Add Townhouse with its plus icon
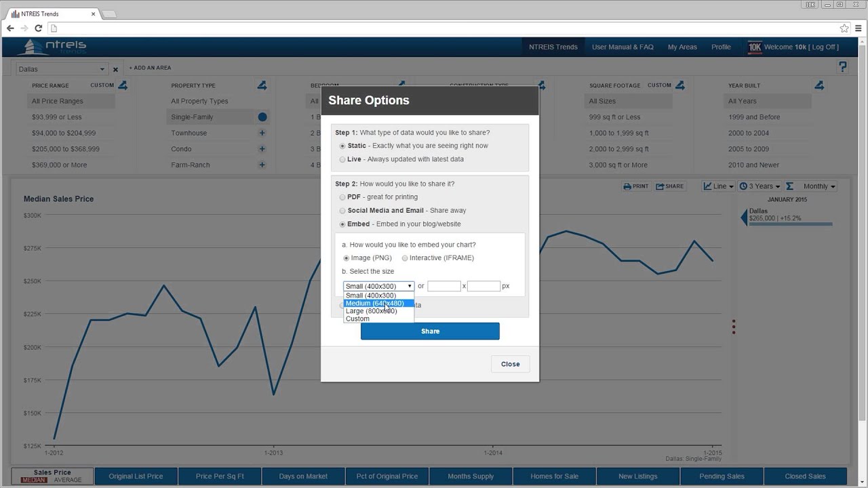The width and height of the screenshot is (868, 488). point(262,133)
